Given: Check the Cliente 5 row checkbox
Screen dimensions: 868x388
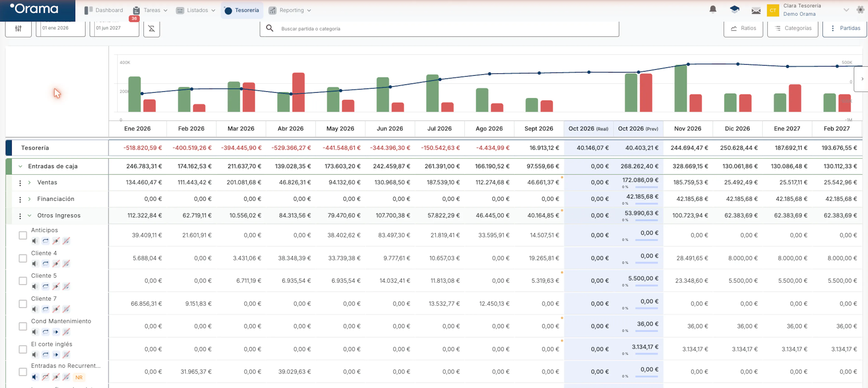Looking at the screenshot, I should point(23,281).
